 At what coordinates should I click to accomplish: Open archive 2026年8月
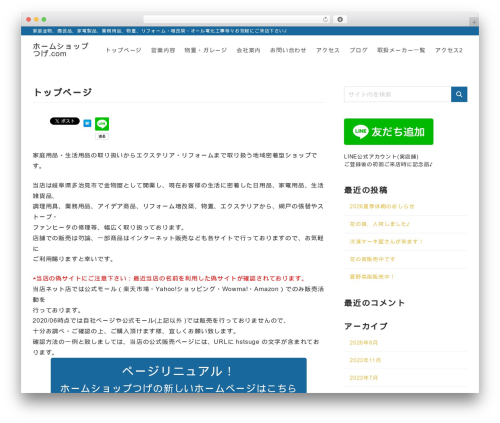pos(363,343)
